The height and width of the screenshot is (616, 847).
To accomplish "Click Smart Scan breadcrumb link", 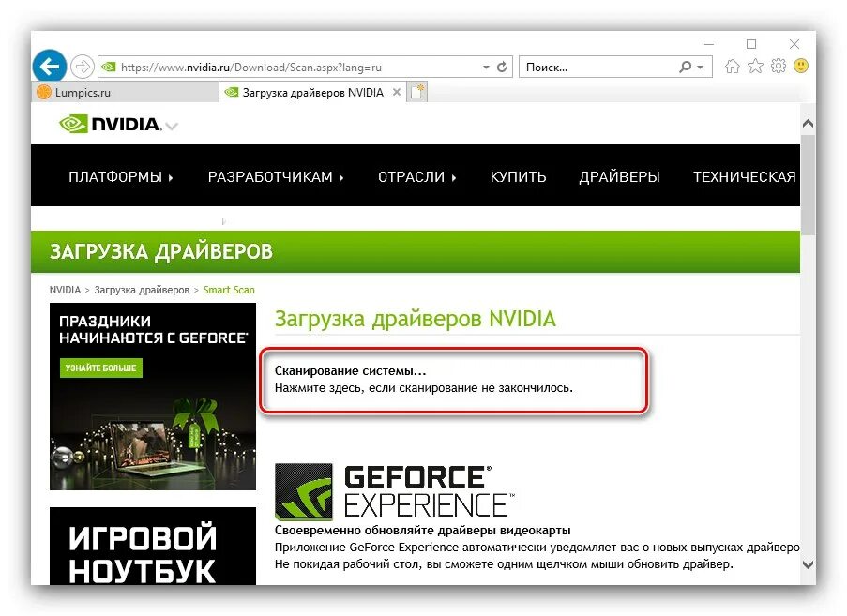I will click(229, 290).
